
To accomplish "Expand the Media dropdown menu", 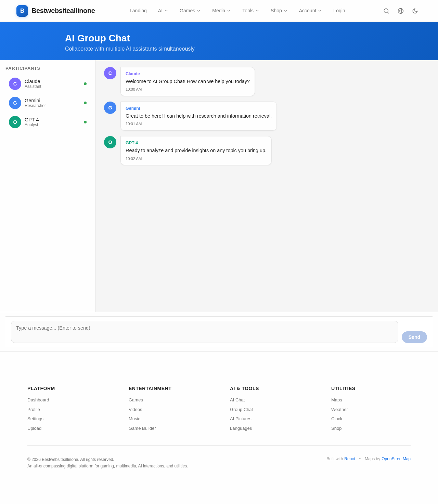I will 221,11.
